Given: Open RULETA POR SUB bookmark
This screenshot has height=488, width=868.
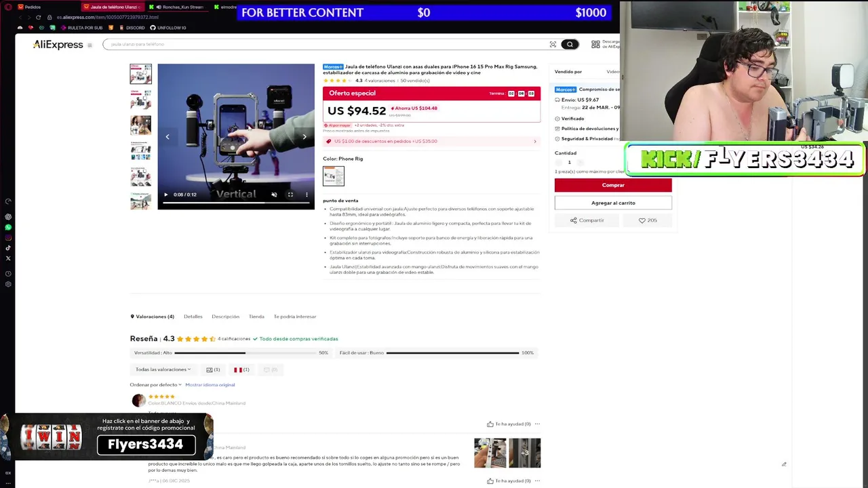Looking at the screenshot, I should [82, 28].
